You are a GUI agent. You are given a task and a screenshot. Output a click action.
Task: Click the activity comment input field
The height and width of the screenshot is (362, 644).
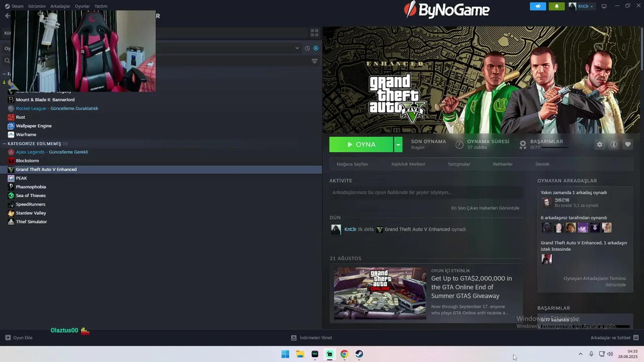(426, 192)
